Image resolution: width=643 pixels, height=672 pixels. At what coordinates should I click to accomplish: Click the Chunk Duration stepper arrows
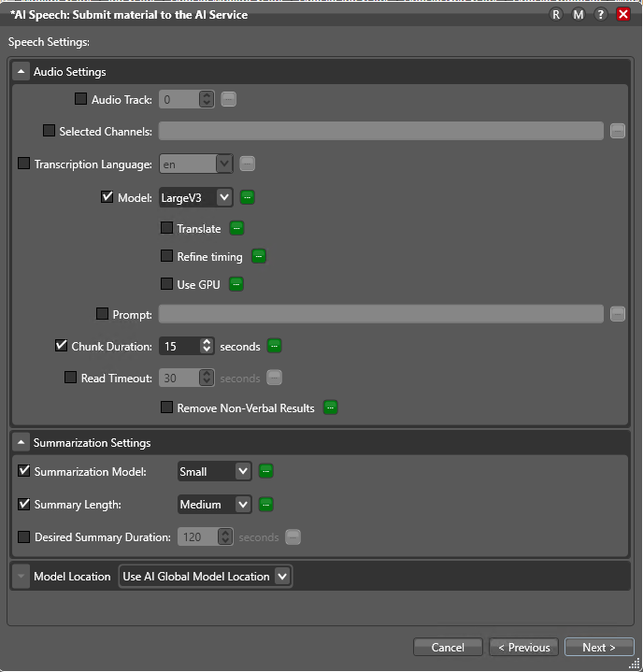coord(207,346)
